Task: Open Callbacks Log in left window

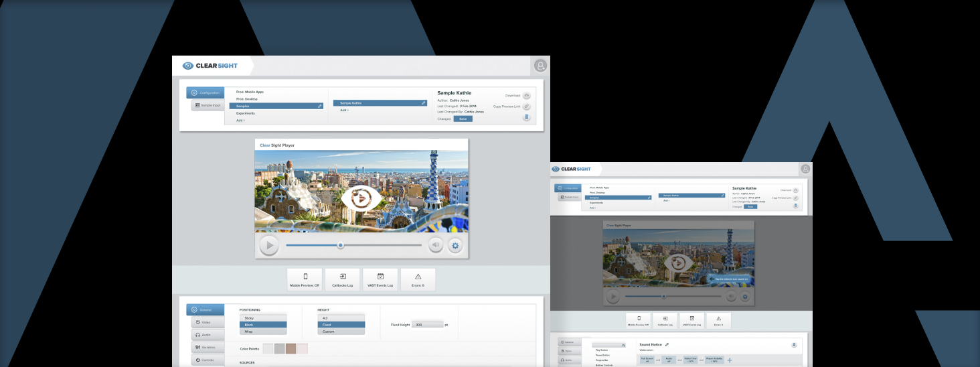Action: point(343,279)
